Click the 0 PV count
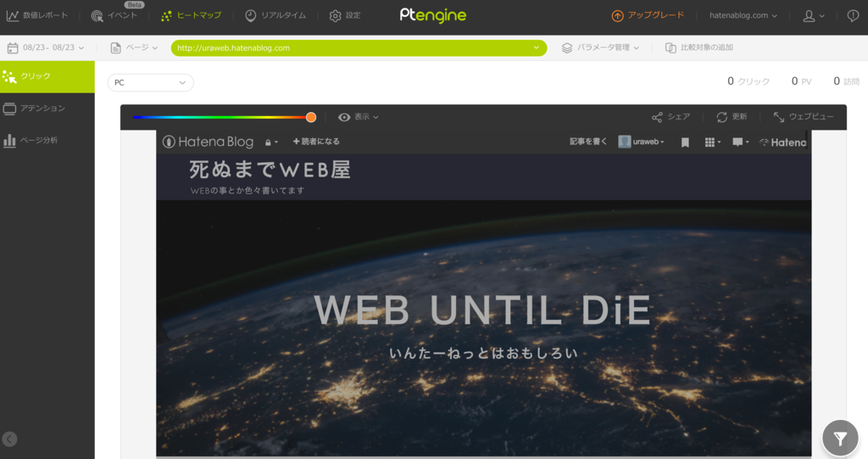This screenshot has height=459, width=868. 802,81
